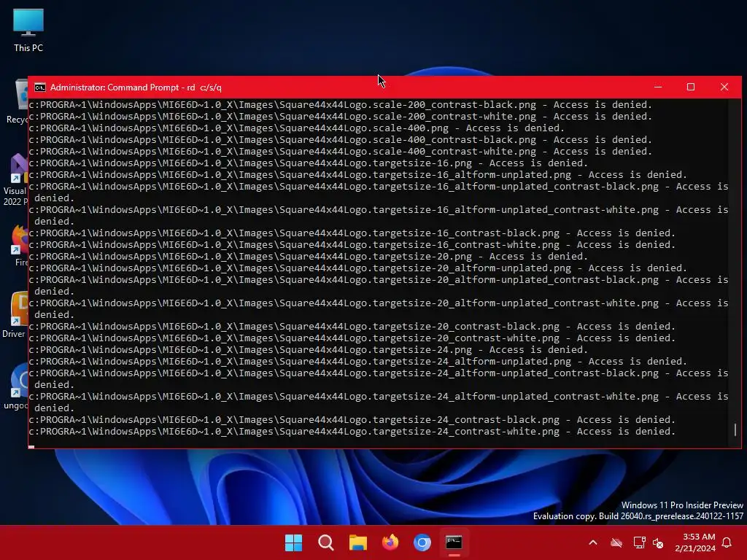Image resolution: width=747 pixels, height=560 pixels.
Task: Close the Command Prompt window
Action: click(724, 87)
